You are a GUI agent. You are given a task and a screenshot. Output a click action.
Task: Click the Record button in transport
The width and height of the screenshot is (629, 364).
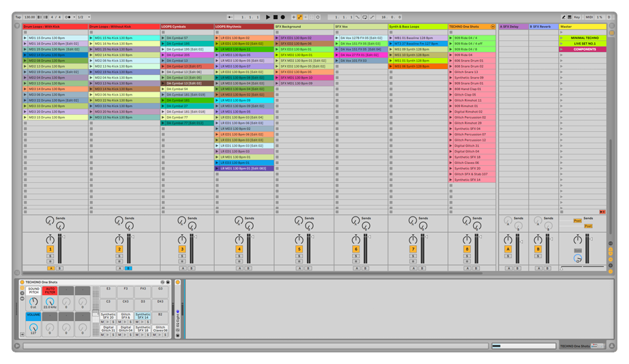[282, 17]
